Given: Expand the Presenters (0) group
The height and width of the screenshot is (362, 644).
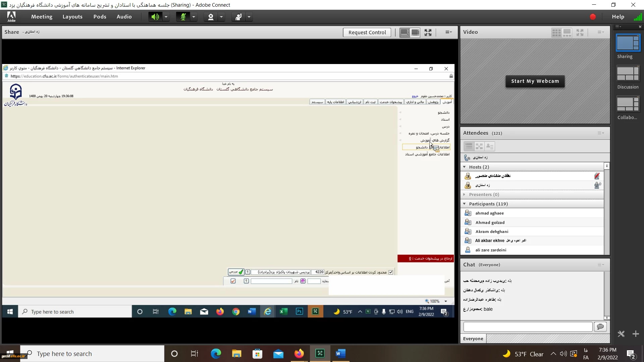Looking at the screenshot, I should 465,194.
